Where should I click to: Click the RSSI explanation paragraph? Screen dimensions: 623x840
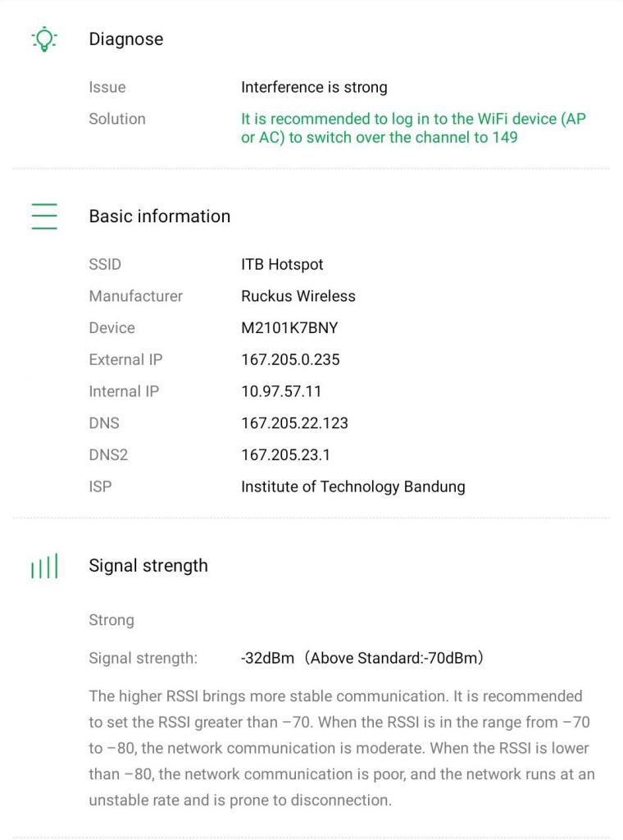tap(341, 747)
